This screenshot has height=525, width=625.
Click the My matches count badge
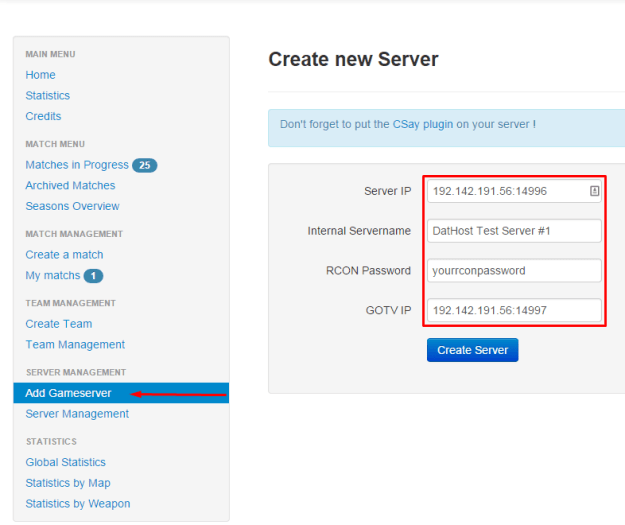[x=93, y=275]
